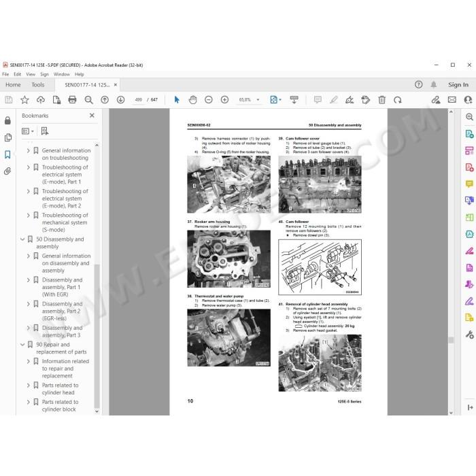Open zoom level dropdown

pyautogui.click(x=258, y=99)
